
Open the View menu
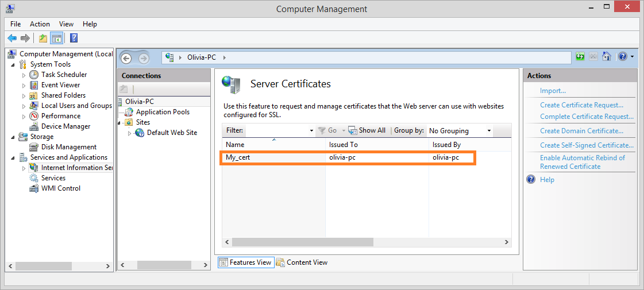[66, 24]
